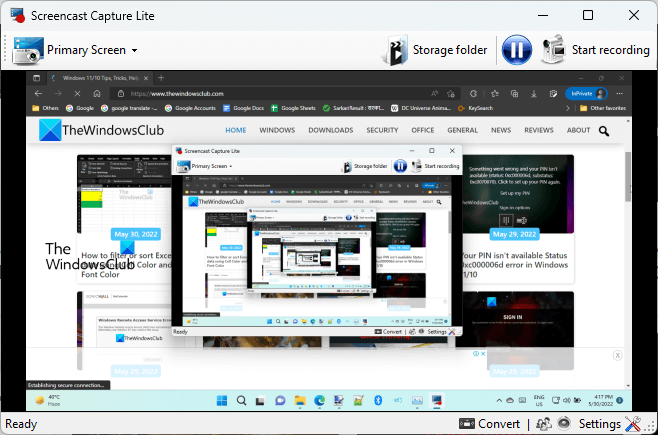This screenshot has height=435, width=658.
Task: Close the ad banner with the X
Action: pyautogui.click(x=617, y=355)
